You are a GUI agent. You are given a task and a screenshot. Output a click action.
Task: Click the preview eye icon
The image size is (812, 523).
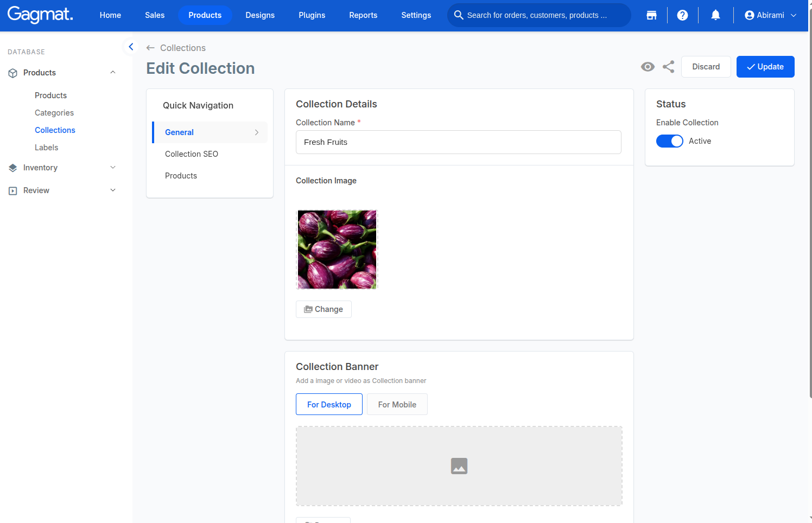[648, 67]
